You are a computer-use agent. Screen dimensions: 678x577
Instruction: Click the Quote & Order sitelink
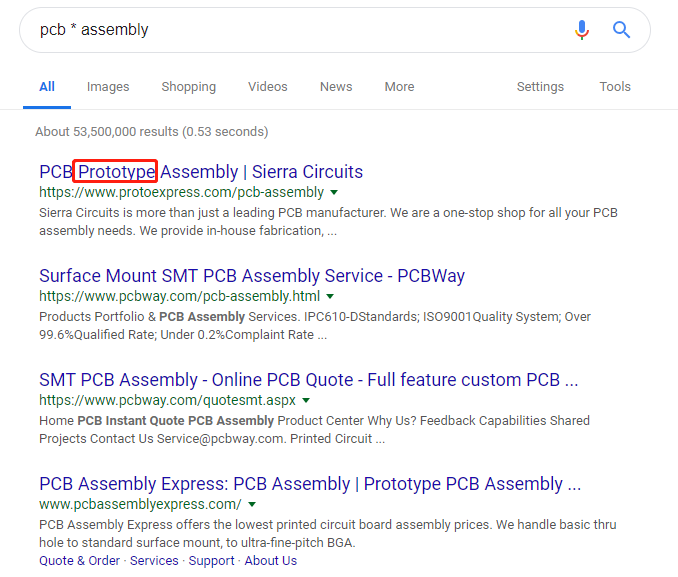coord(79,561)
